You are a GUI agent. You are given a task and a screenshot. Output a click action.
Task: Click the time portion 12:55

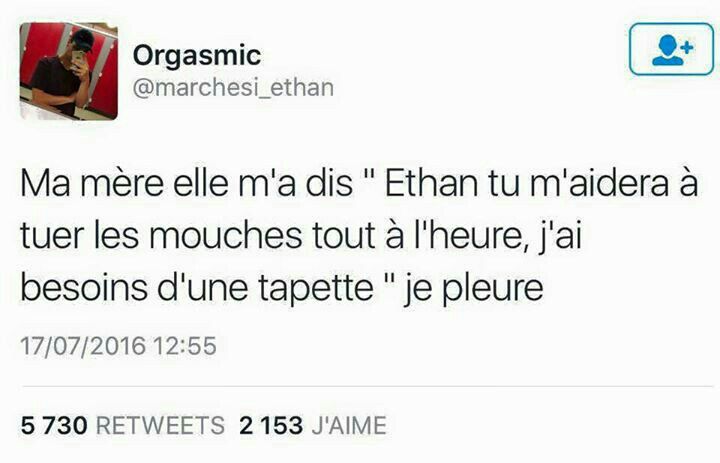coord(185,346)
